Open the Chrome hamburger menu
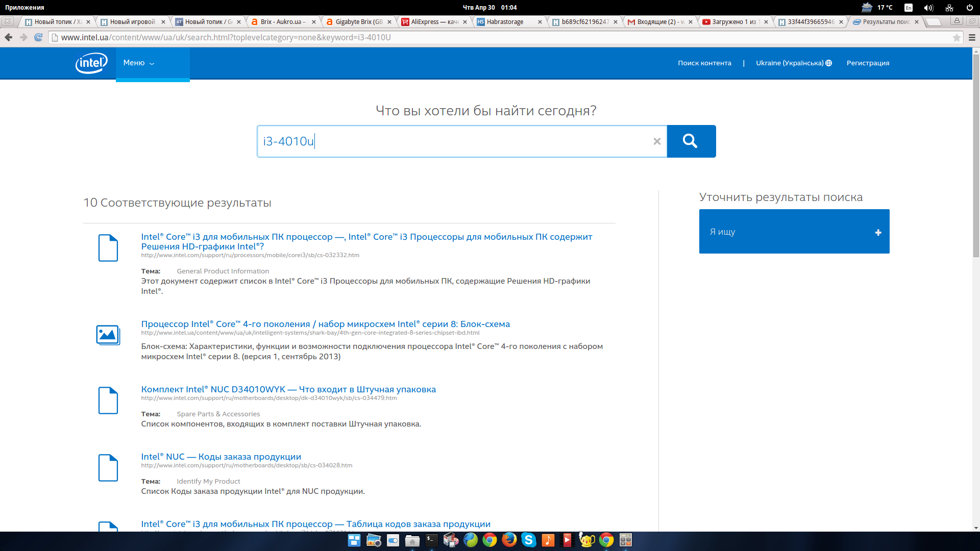This screenshot has width=980, height=551. click(x=972, y=38)
